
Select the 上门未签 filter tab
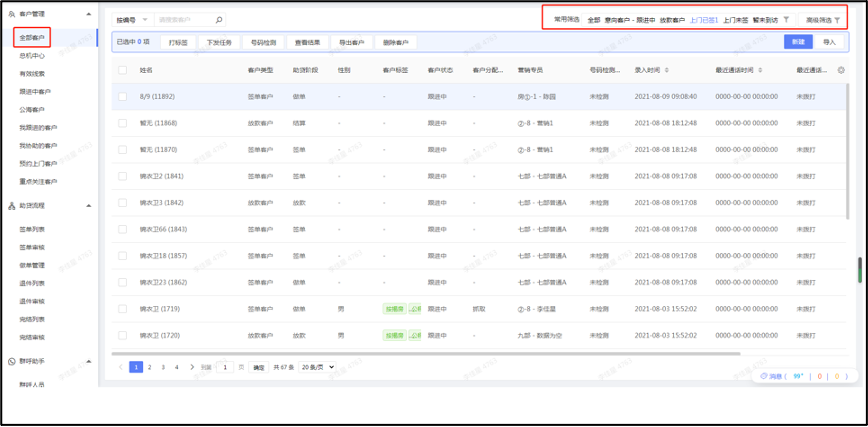click(736, 20)
